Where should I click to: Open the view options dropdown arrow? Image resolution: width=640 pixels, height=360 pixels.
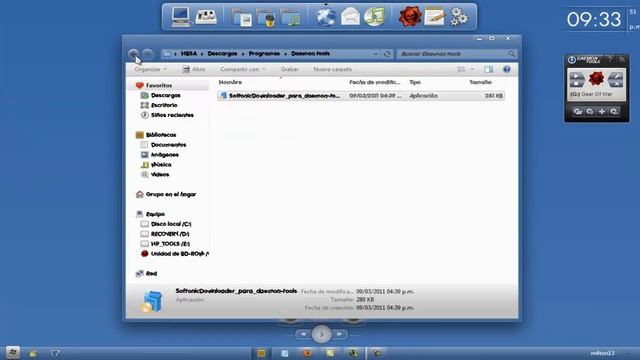pos(472,69)
